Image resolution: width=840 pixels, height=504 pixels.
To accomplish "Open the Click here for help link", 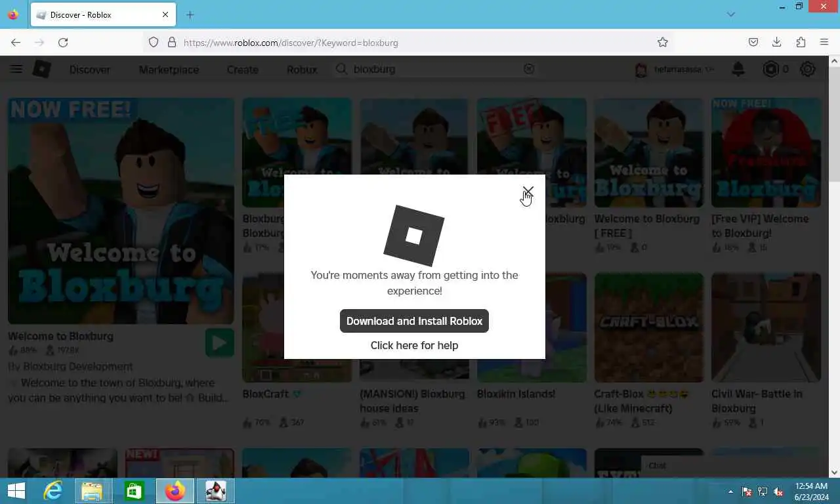I will point(414,345).
